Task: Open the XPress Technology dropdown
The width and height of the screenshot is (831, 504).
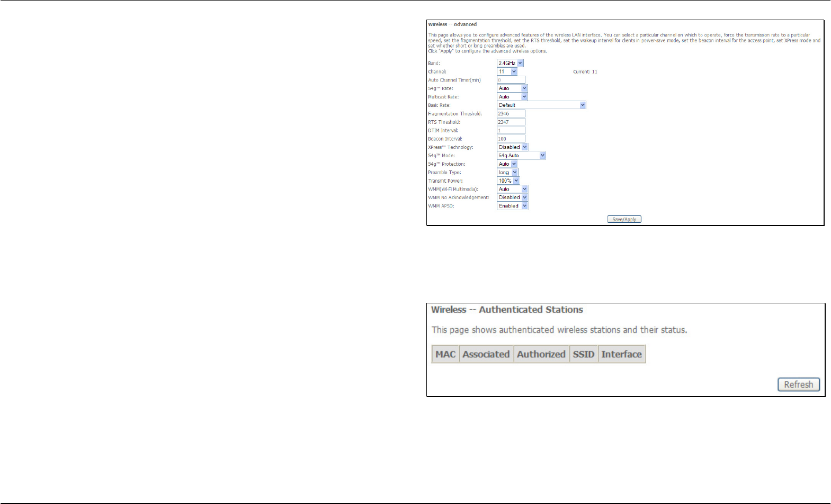Action: click(x=512, y=147)
